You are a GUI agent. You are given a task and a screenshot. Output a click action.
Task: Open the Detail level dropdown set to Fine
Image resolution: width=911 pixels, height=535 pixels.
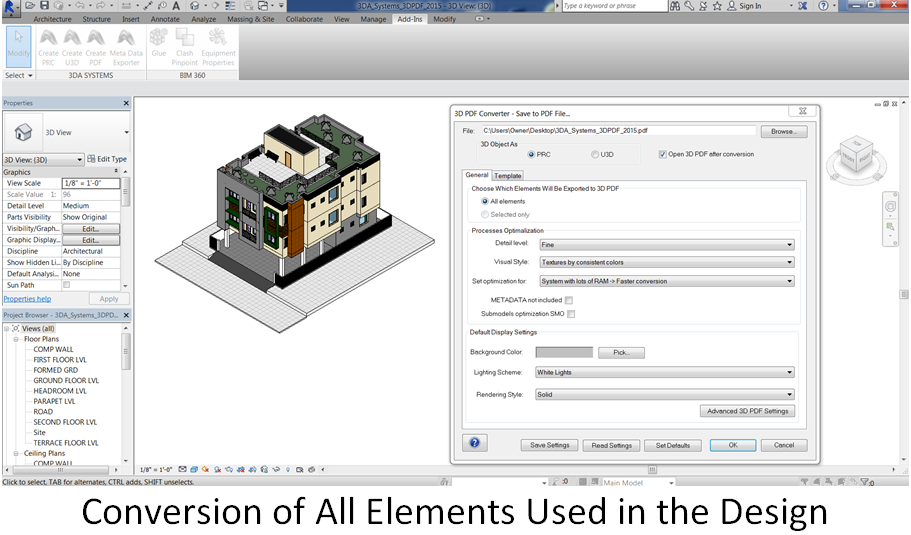pyautogui.click(x=666, y=245)
